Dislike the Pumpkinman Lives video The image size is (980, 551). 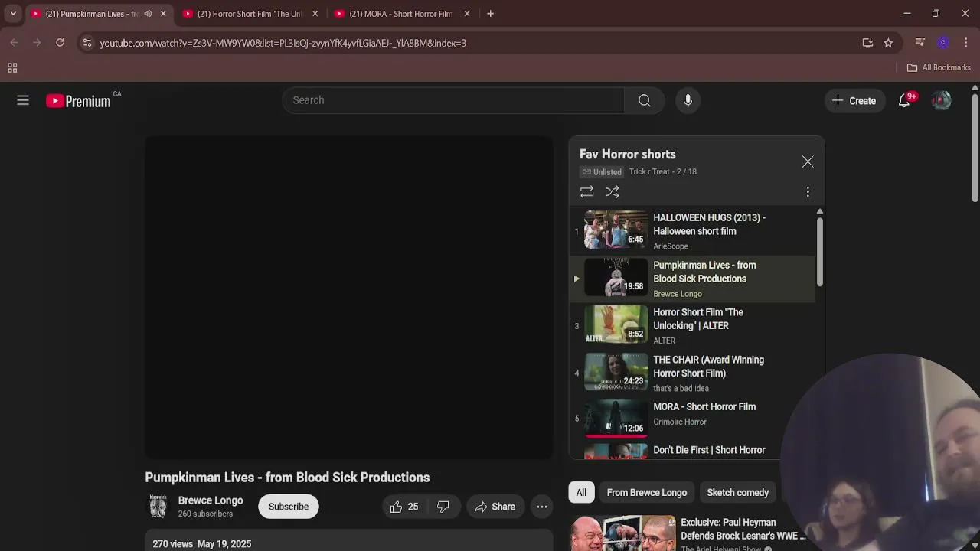(443, 507)
